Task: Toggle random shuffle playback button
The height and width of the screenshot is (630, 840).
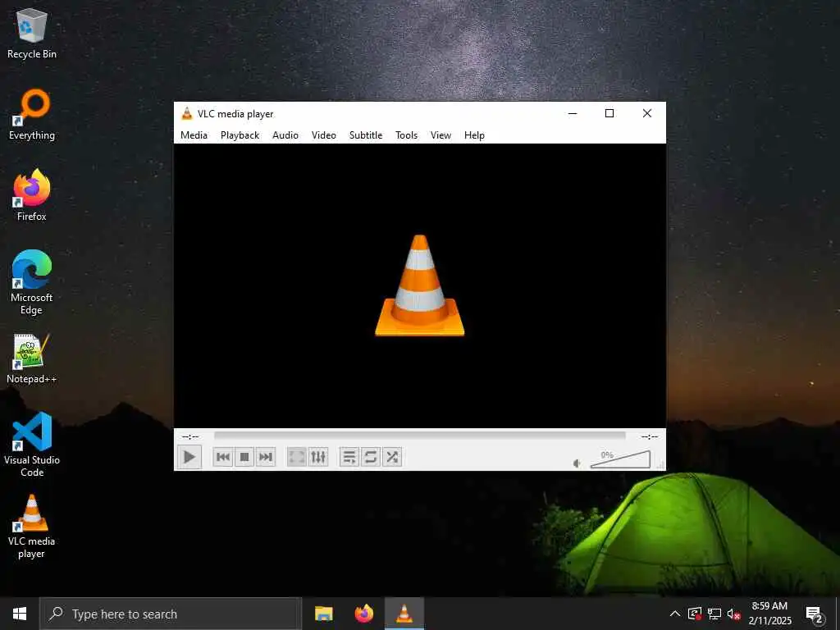Action: (392, 457)
